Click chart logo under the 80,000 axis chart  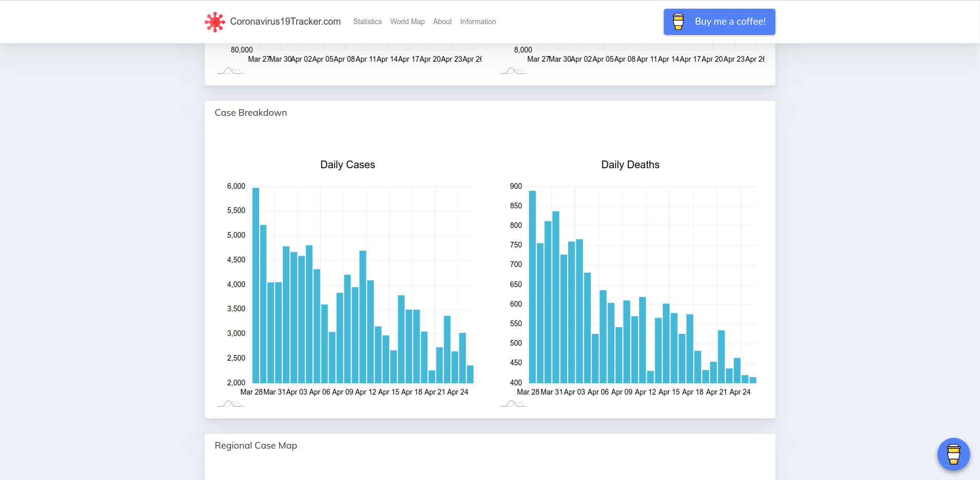click(231, 71)
